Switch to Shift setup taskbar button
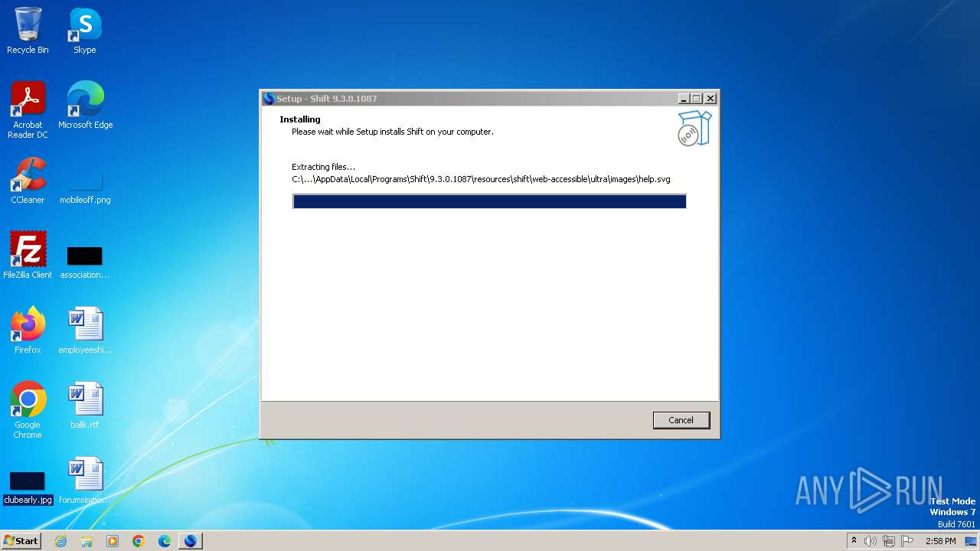This screenshot has width=980, height=551. 191,541
